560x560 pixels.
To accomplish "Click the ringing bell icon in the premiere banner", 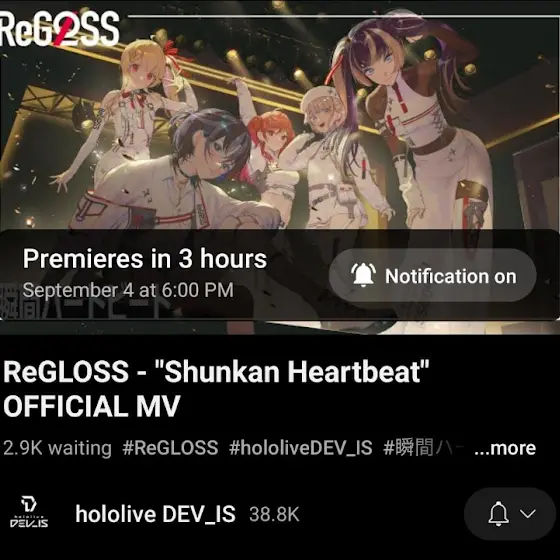I will point(363,275).
